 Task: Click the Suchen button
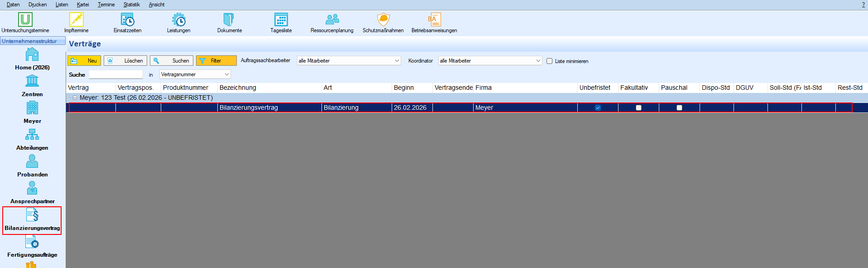click(x=172, y=61)
